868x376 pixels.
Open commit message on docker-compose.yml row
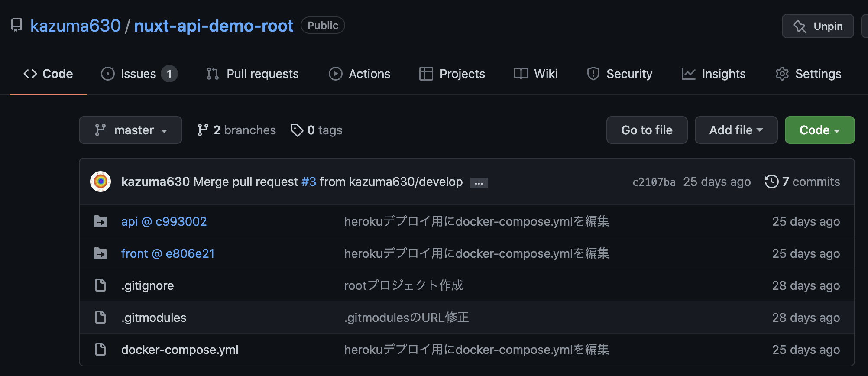point(476,350)
